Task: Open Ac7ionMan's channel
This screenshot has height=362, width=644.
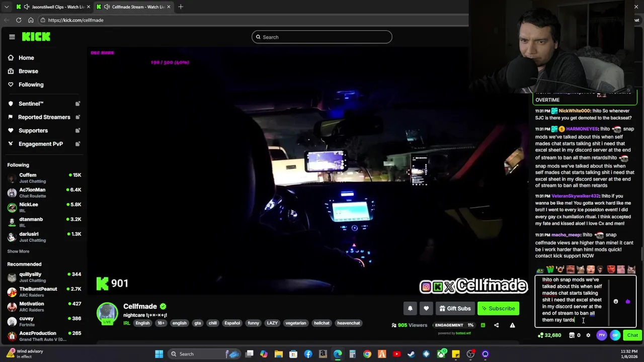Action: (x=44, y=193)
